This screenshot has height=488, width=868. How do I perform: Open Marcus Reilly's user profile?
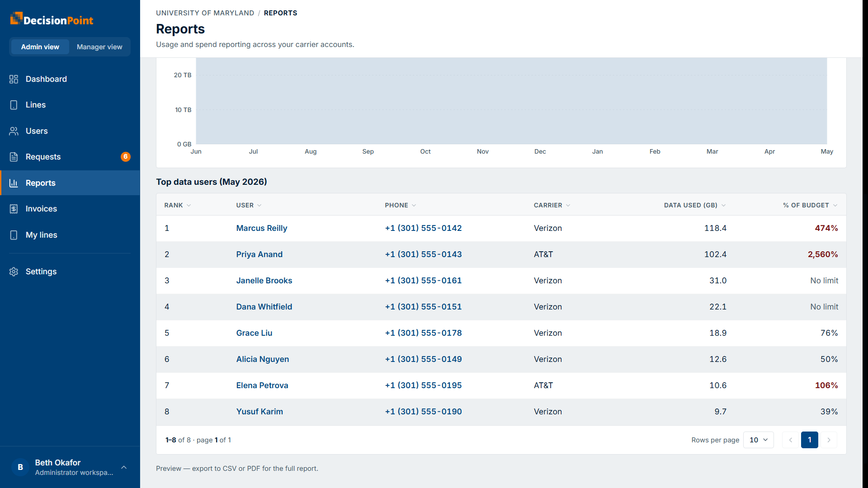[x=262, y=228]
